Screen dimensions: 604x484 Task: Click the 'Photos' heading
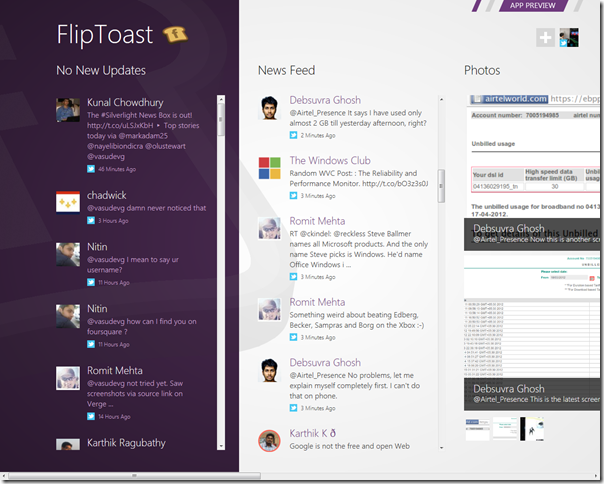point(482,70)
